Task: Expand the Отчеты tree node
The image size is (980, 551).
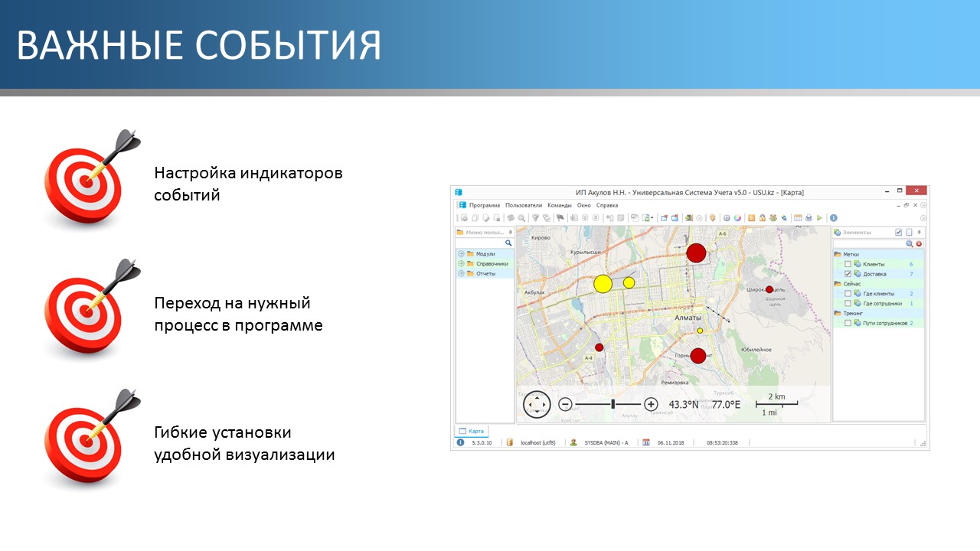Action: coord(461,273)
